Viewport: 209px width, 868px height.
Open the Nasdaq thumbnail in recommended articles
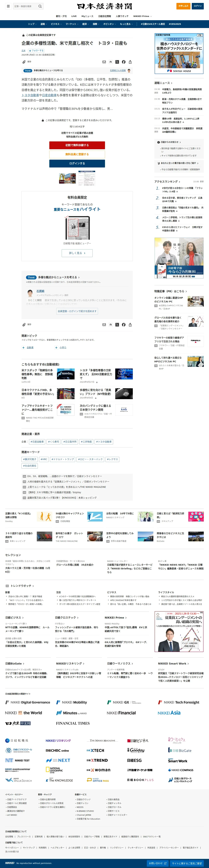point(66,374)
